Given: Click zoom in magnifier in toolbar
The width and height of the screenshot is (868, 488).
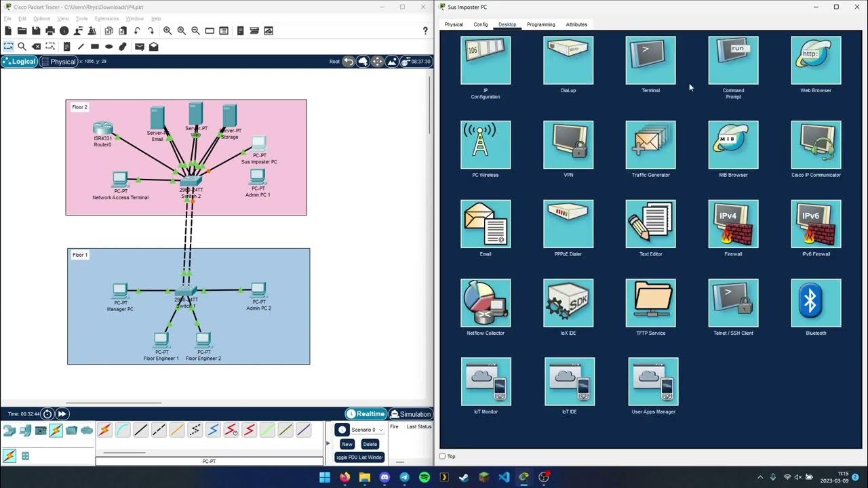Looking at the screenshot, I should point(167,30).
